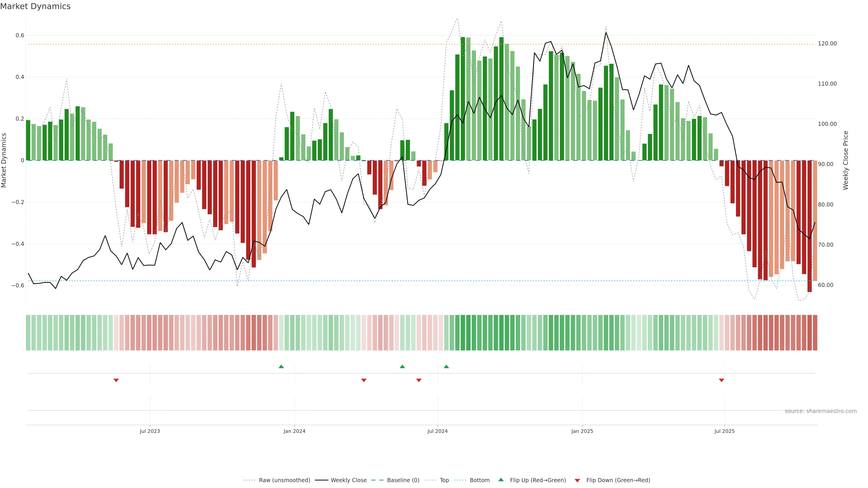
Task: Click the red Flip Down triangle just before Jul 2025
Action: (722, 380)
